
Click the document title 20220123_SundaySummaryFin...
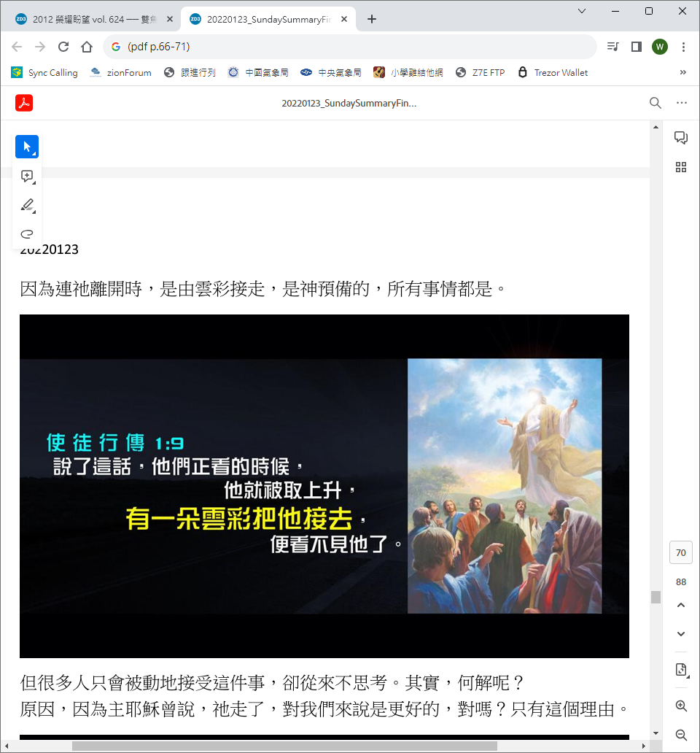coord(349,104)
